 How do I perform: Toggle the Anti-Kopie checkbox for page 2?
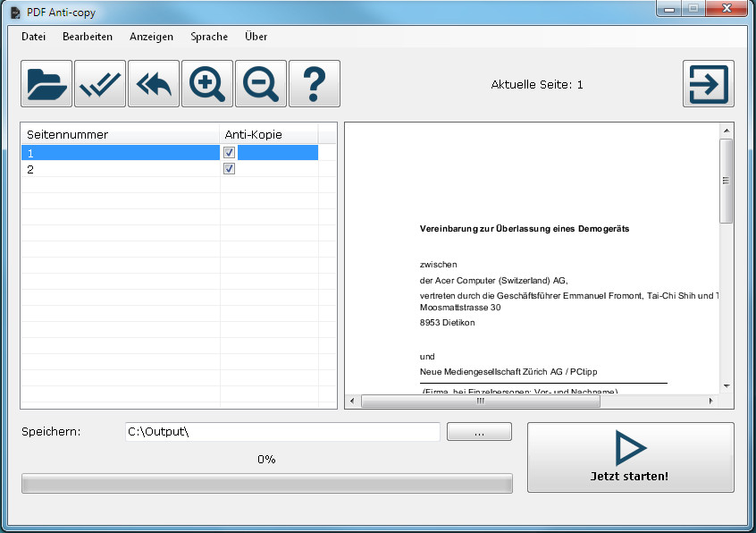[x=229, y=169]
